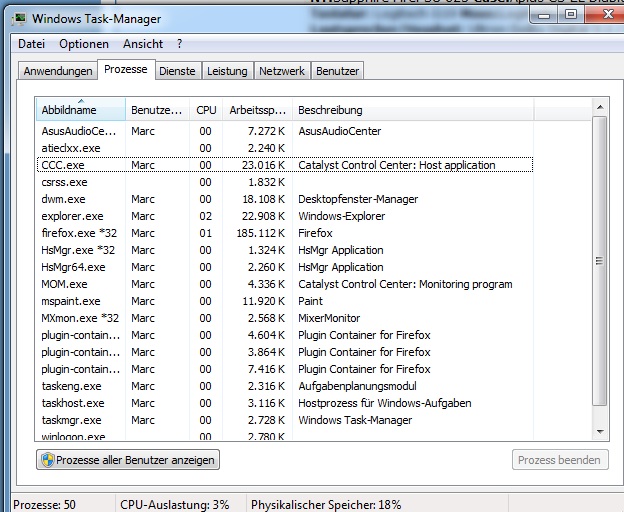Viewport: 624px width, 512px height.
Task: Click the 185.112 K memory value
Action: [x=261, y=233]
